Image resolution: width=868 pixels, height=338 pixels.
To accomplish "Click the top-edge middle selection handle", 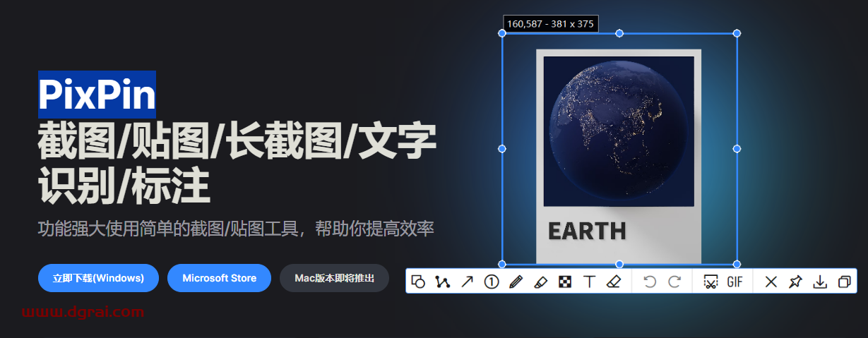I will point(619,33).
